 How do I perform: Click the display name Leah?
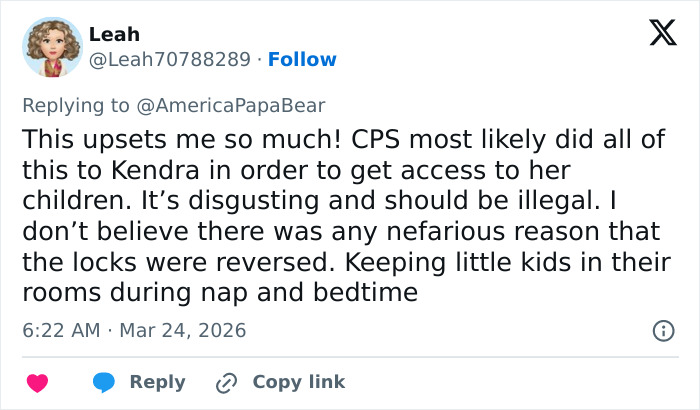click(x=114, y=34)
